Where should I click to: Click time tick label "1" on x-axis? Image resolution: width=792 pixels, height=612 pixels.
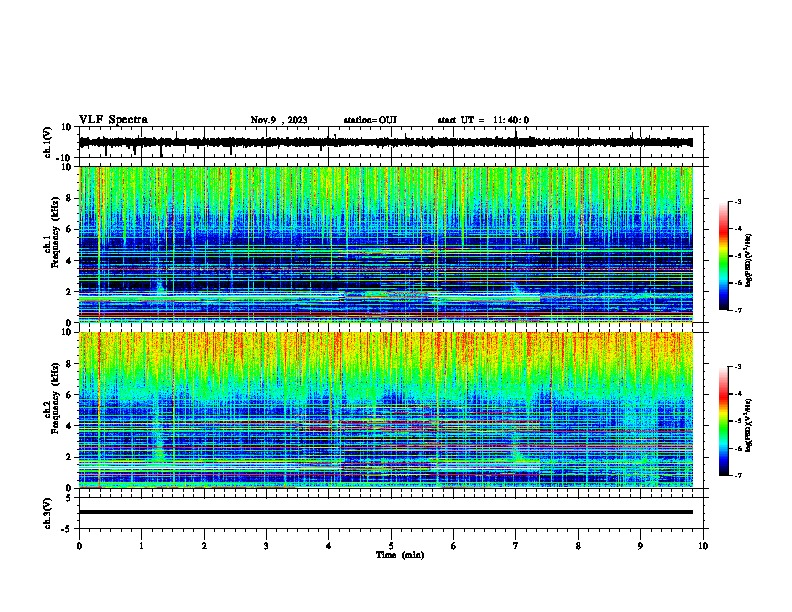[x=141, y=546]
